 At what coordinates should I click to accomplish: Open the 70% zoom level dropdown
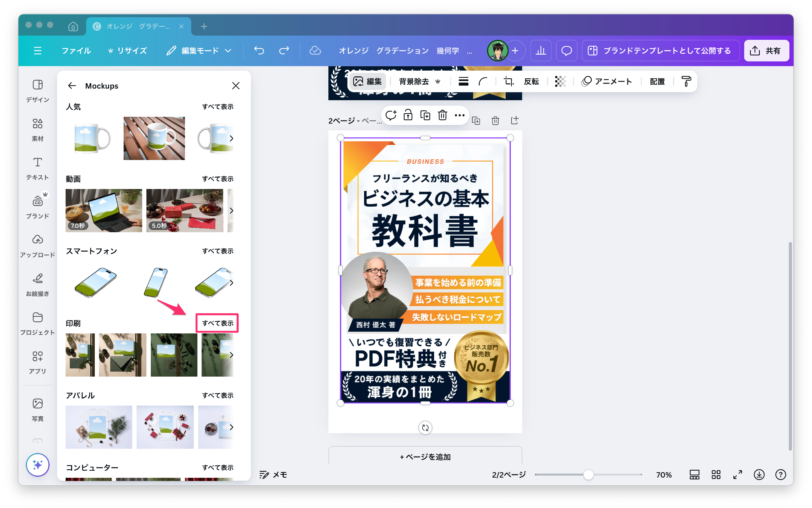[x=664, y=474]
